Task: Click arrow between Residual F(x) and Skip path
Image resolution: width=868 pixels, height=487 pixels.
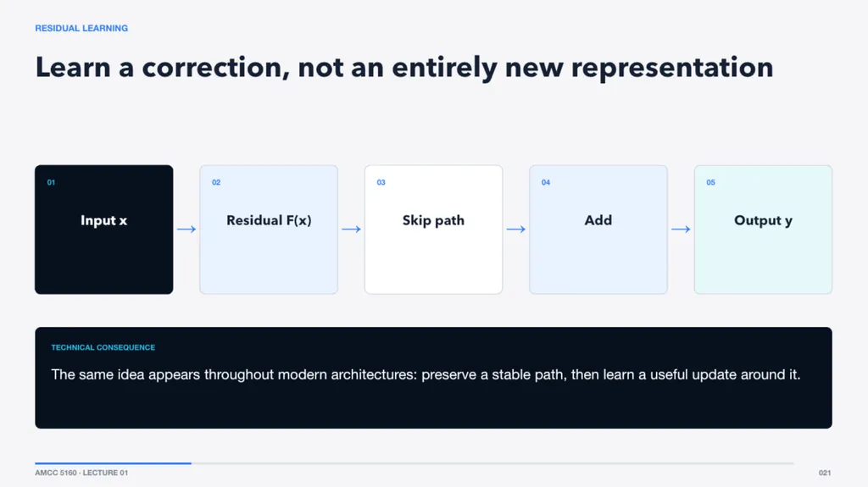Action: coord(352,230)
